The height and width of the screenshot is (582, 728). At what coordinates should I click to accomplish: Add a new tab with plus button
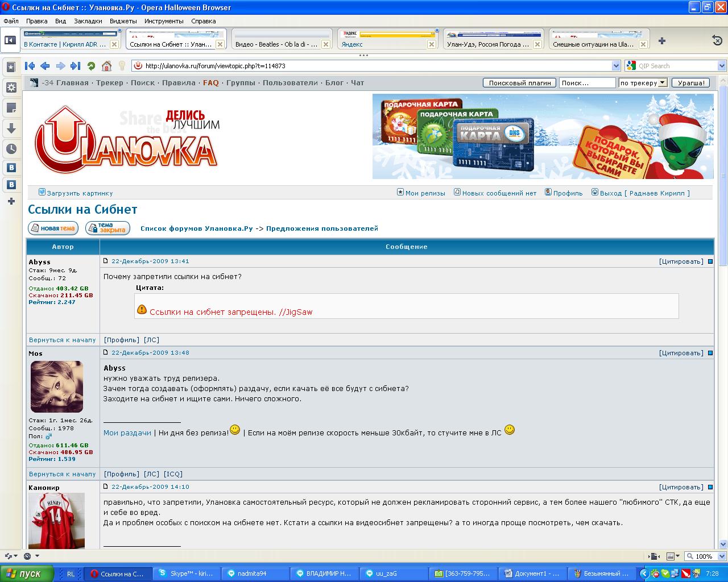(662, 41)
